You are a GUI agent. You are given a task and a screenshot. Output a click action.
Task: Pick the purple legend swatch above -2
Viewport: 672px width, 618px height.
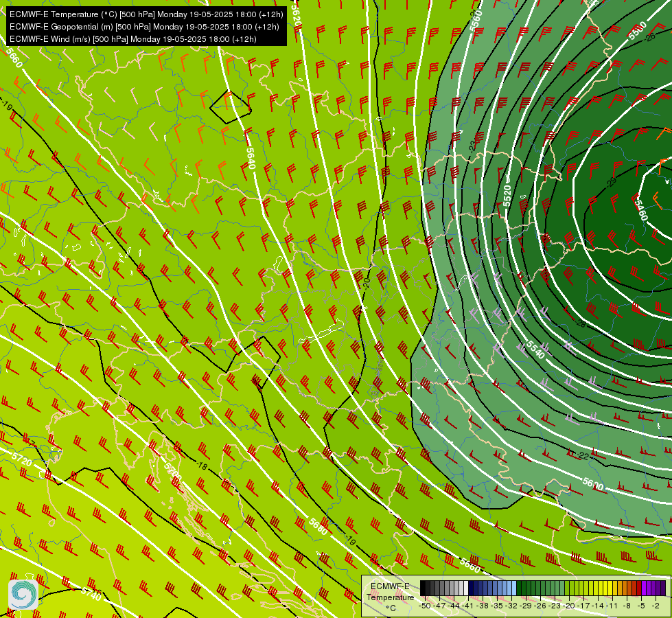click(x=658, y=588)
